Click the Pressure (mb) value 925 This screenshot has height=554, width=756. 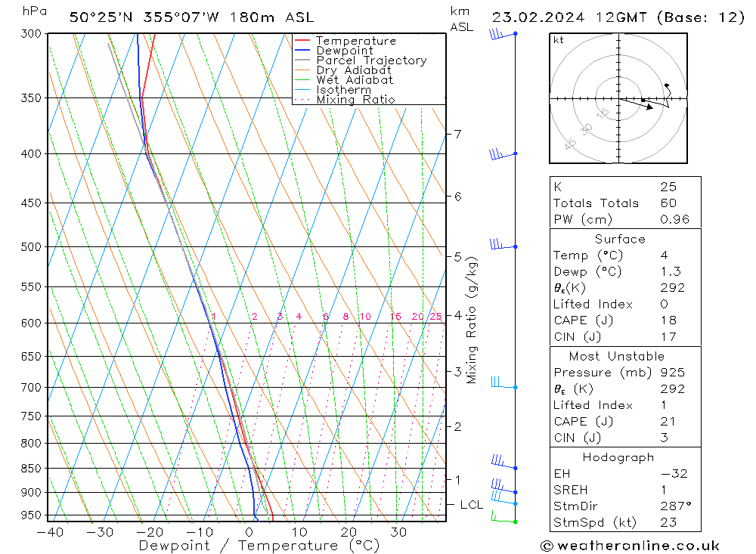(x=672, y=372)
